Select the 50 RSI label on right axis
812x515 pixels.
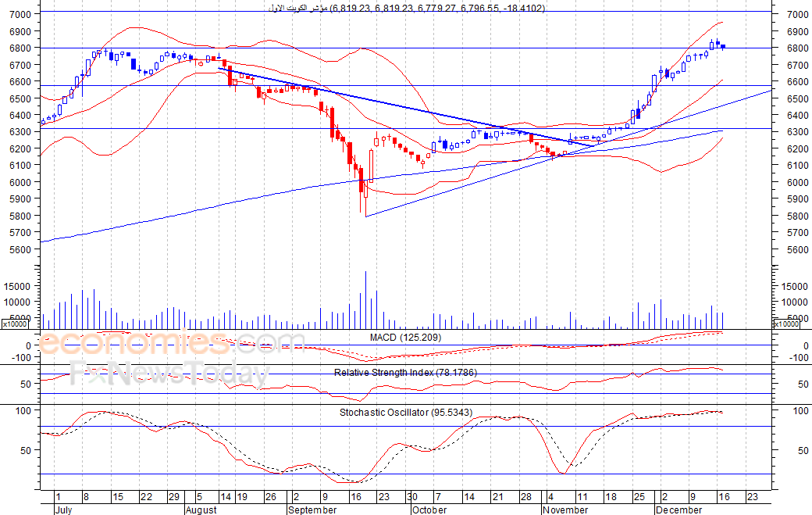pyautogui.click(x=803, y=384)
